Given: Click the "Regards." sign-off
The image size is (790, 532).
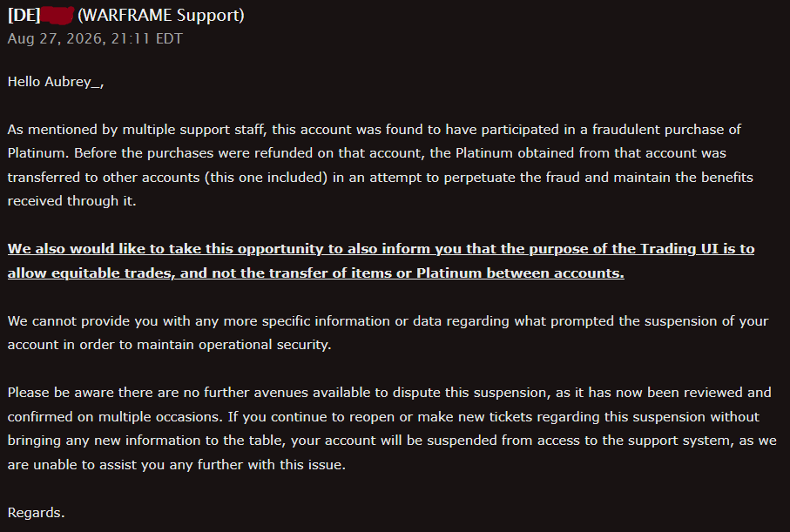Looking at the screenshot, I should pyautogui.click(x=36, y=513).
